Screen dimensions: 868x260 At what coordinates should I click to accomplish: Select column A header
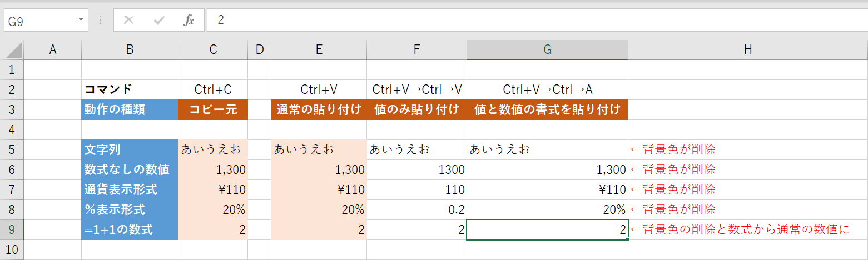(53, 50)
